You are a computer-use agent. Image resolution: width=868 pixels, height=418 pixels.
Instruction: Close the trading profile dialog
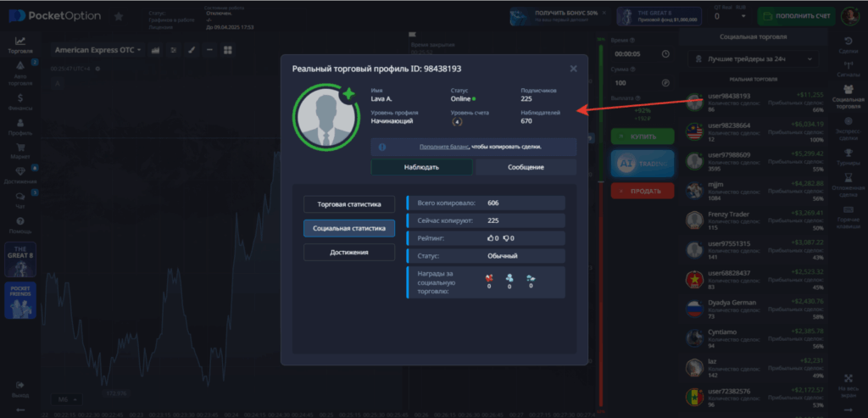pyautogui.click(x=573, y=69)
